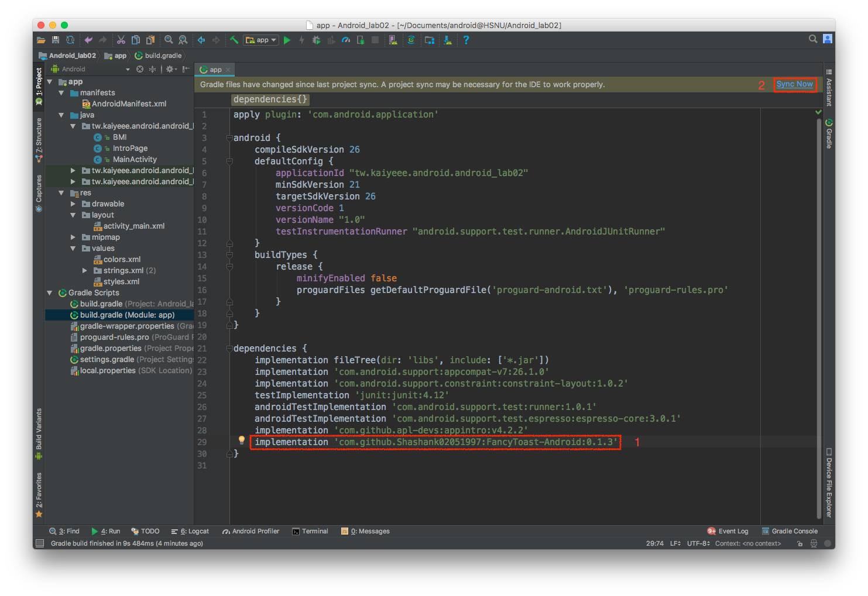Click the Search Everywhere magnifier at top right
868x596 pixels.
(x=813, y=39)
